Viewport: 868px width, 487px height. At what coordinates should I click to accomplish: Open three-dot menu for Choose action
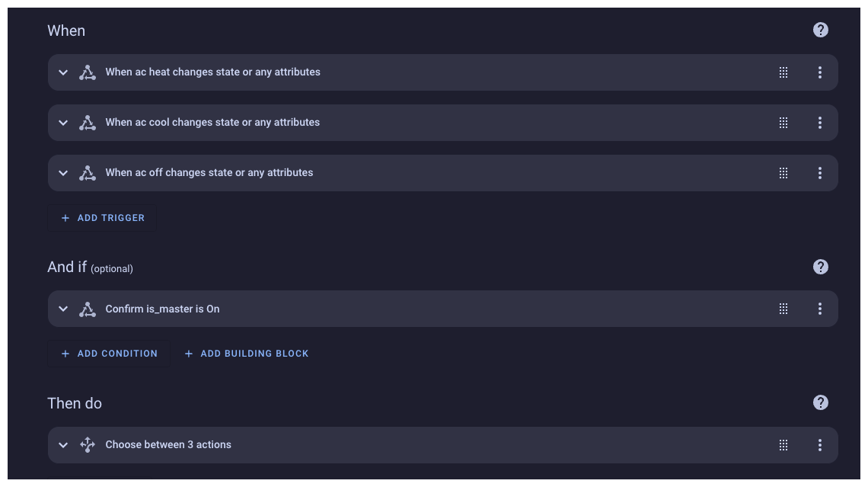[x=819, y=445]
